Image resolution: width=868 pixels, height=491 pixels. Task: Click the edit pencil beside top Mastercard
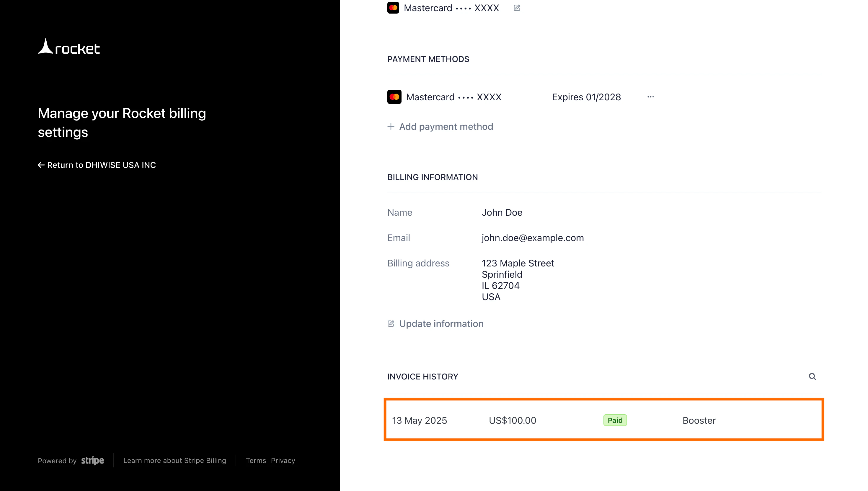[x=516, y=8]
